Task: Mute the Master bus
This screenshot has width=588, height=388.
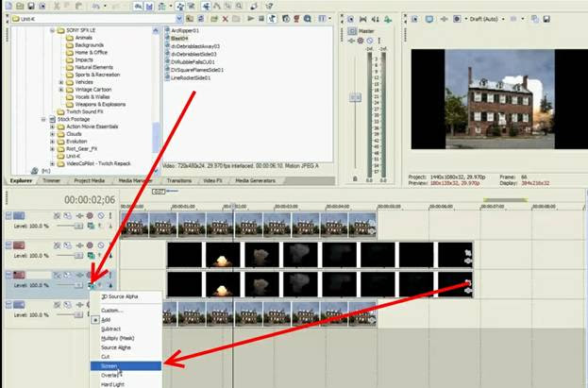Action: click(370, 41)
